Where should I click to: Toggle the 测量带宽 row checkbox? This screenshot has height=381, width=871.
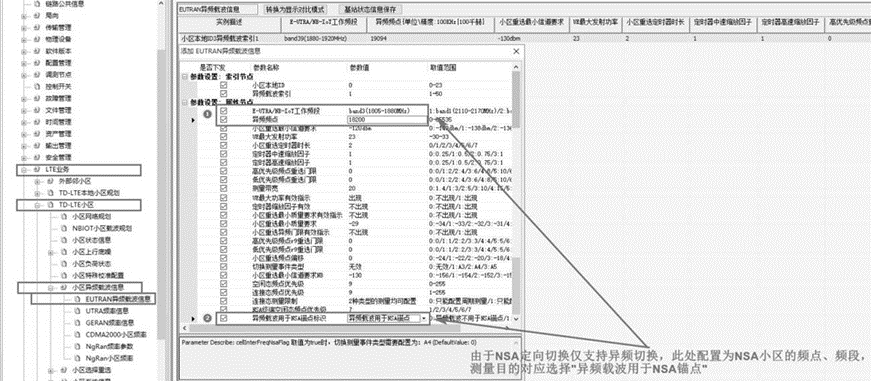224,188
